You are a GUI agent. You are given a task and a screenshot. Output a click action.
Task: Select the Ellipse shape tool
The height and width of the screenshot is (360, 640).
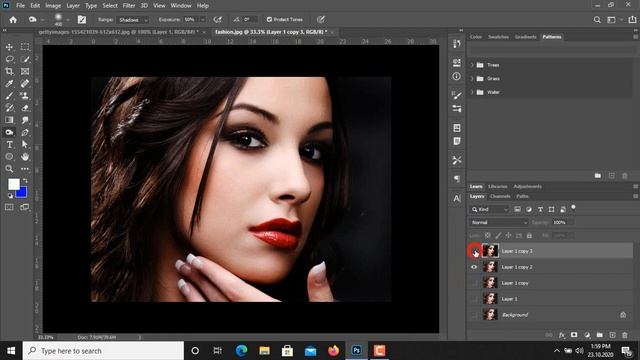click(x=9, y=157)
